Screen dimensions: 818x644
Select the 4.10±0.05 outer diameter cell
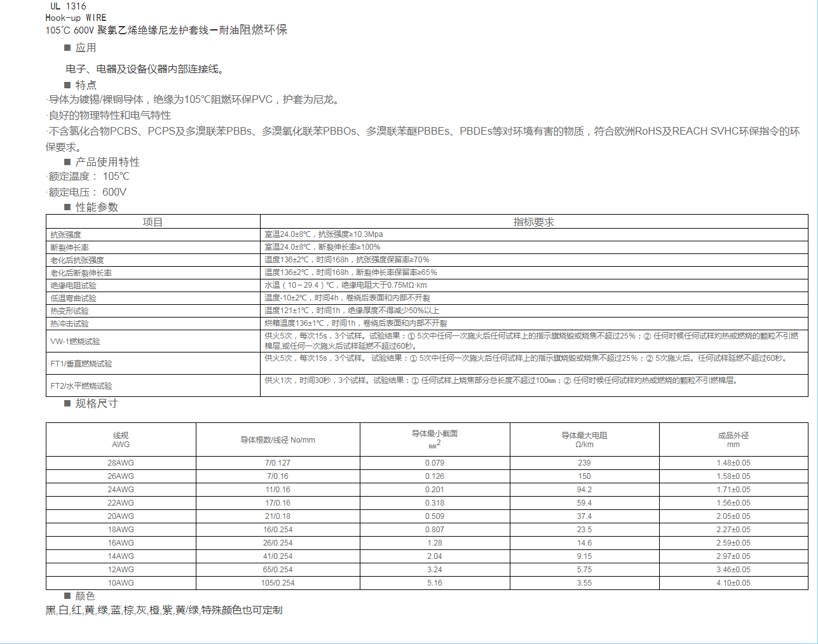coord(733,583)
